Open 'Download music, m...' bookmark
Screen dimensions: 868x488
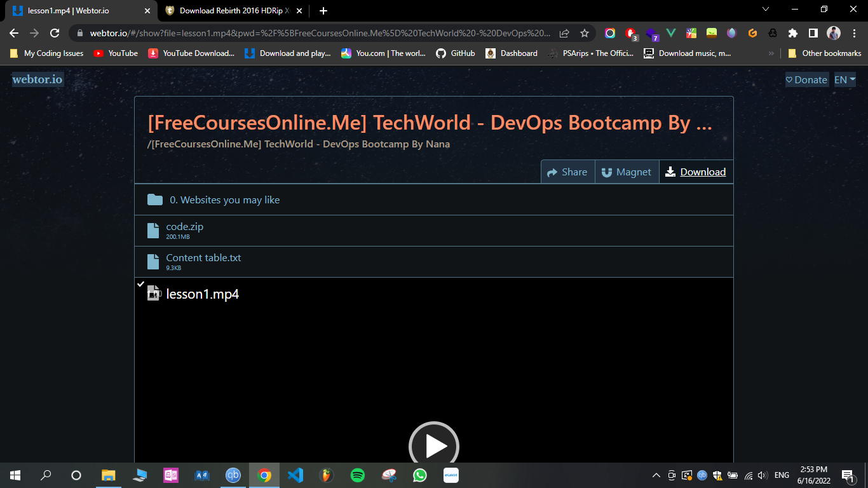click(688, 53)
